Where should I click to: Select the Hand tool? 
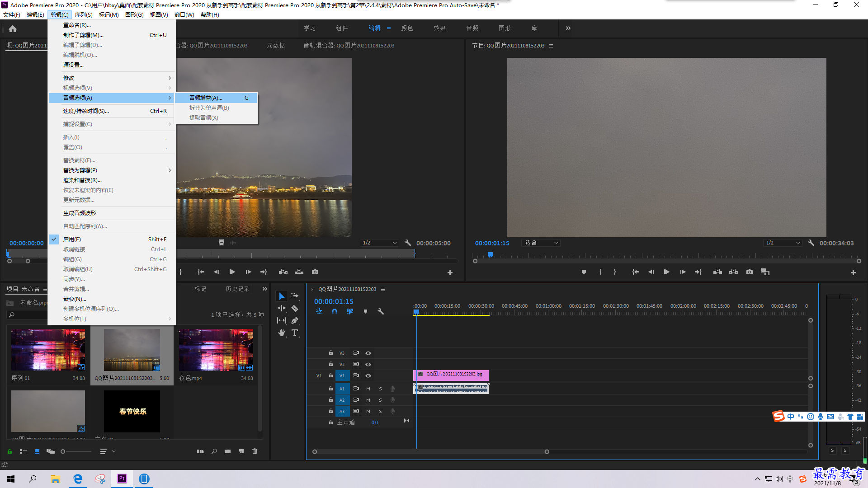[282, 333]
